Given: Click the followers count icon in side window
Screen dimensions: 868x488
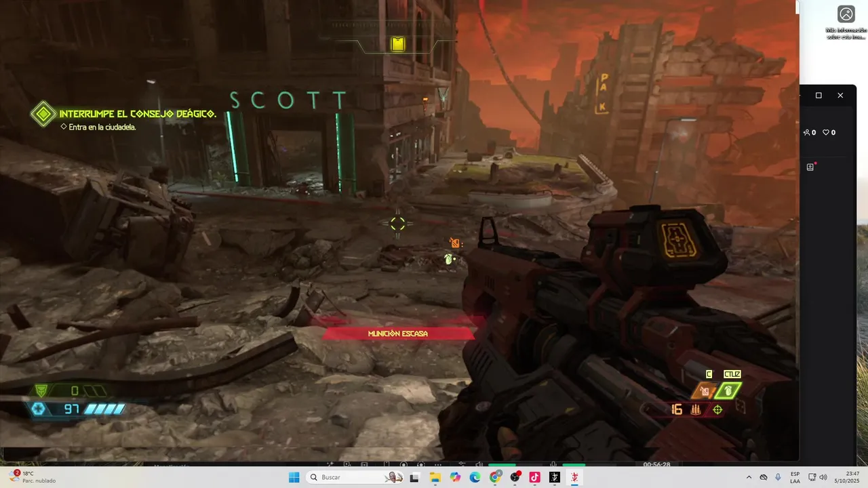Looking at the screenshot, I should [x=806, y=133].
